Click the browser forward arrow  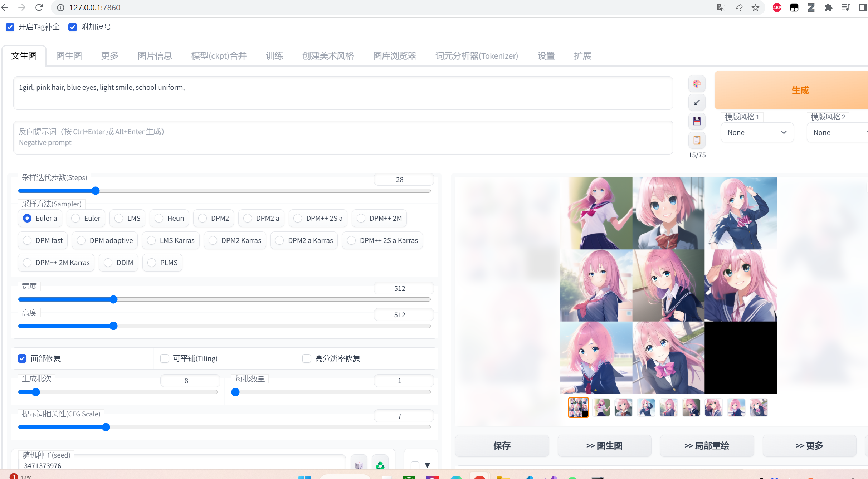[x=22, y=8]
